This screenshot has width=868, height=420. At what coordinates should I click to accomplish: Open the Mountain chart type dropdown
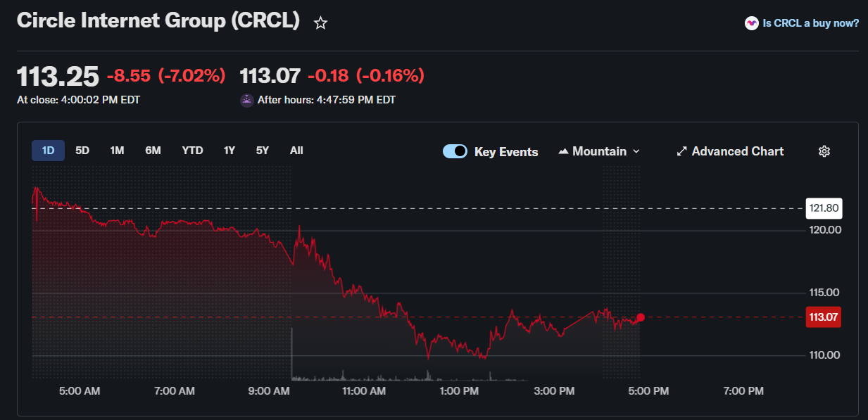click(x=600, y=151)
